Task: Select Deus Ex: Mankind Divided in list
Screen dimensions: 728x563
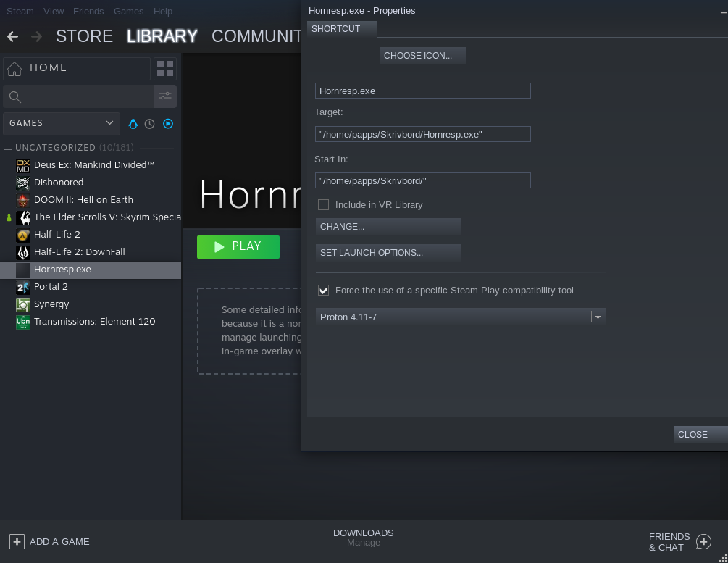Action: pos(94,165)
